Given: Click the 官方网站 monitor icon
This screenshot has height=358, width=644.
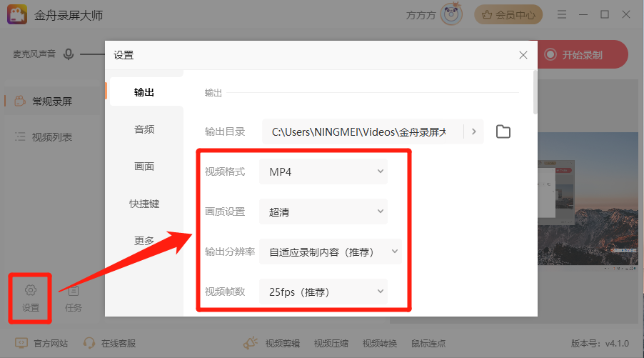Looking at the screenshot, I should tap(21, 343).
